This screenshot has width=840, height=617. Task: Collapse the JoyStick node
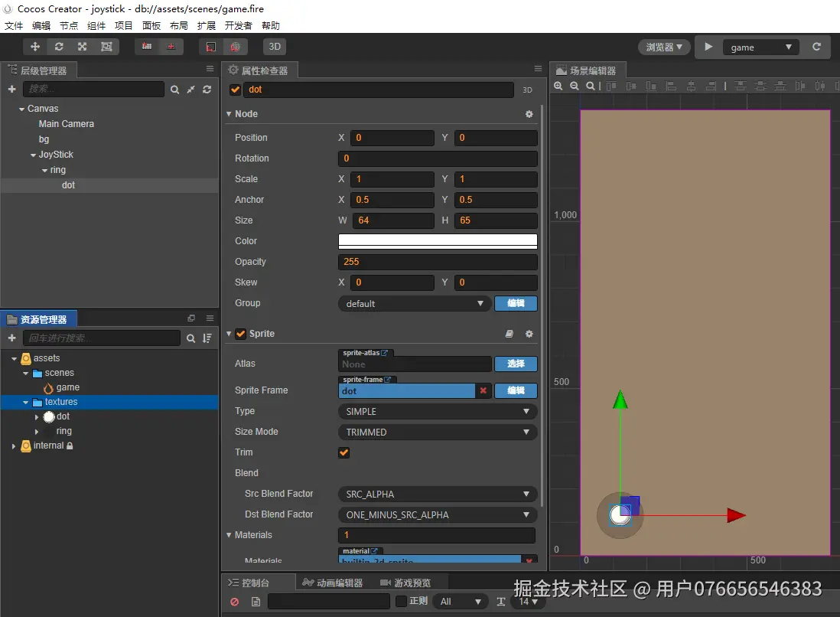(33, 155)
